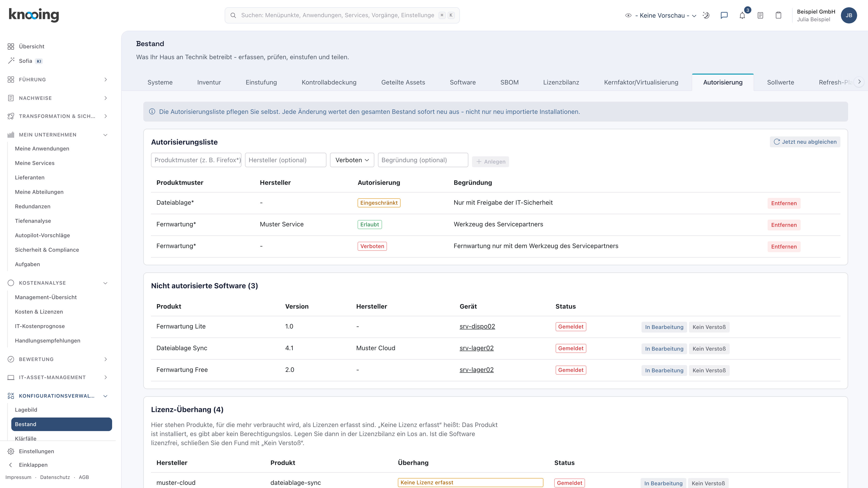Open the Kontrollabdeckung tab

point(329,82)
